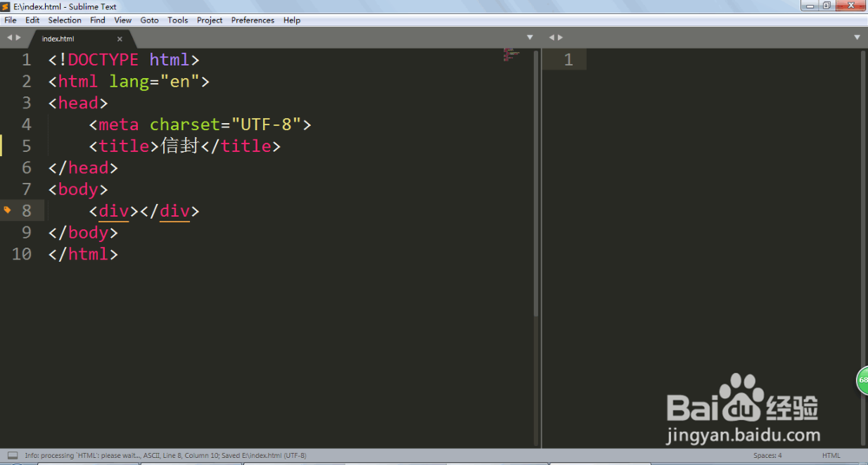Toggle the side bar status icon
868x465 pixels.
pos(13,455)
